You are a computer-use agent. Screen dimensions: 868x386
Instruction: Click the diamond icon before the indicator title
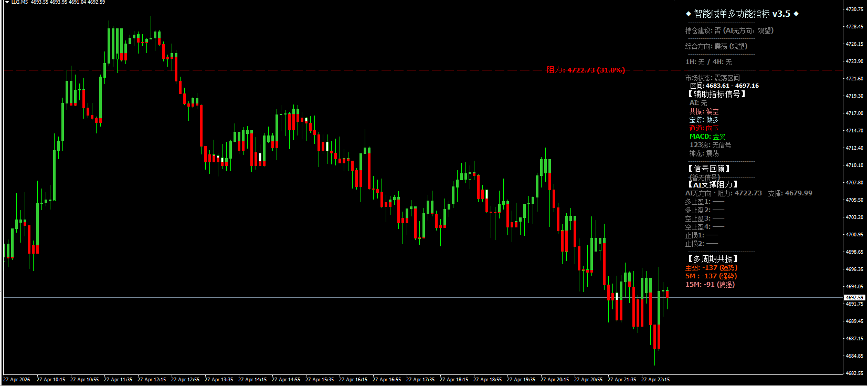(x=689, y=14)
